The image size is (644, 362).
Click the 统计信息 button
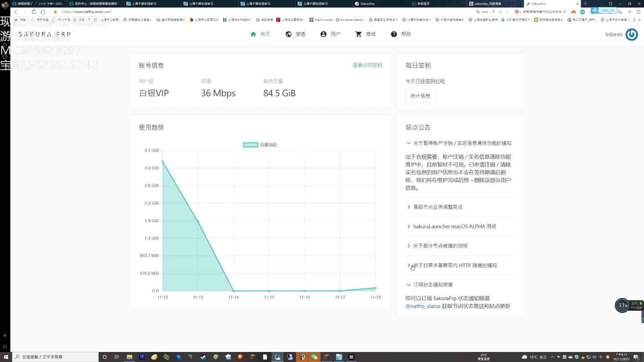(420, 96)
